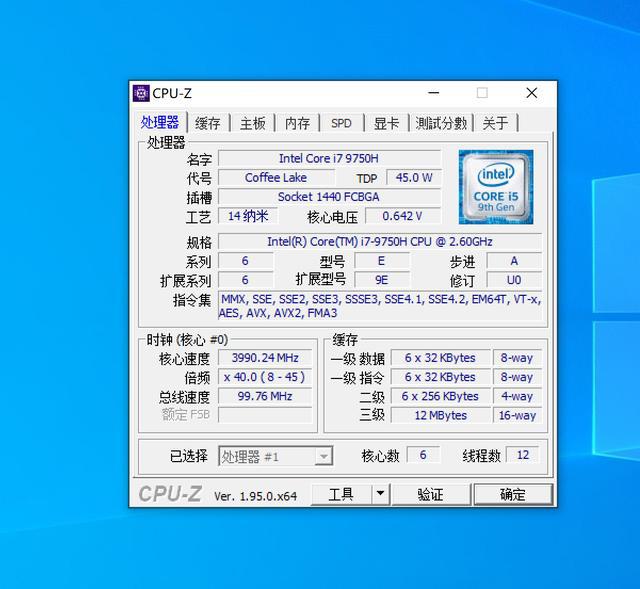Viewport: 640px width, 589px height.
Task: Switch to the 測試分數 tab
Action: click(x=441, y=123)
